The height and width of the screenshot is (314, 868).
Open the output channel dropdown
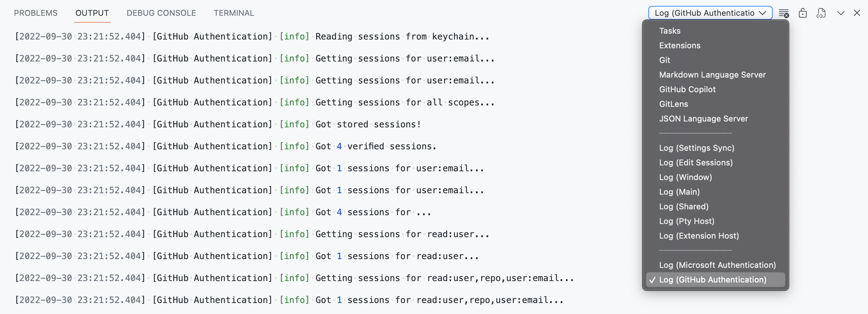[x=710, y=13]
